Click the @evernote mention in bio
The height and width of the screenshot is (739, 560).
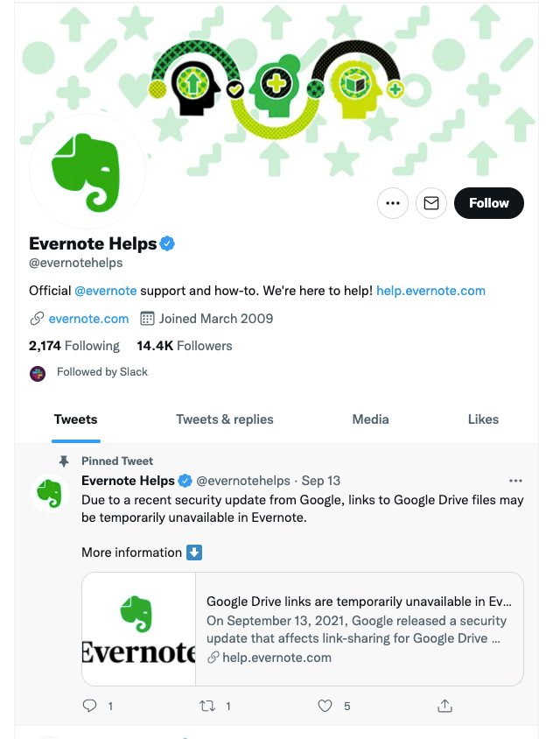(x=105, y=291)
